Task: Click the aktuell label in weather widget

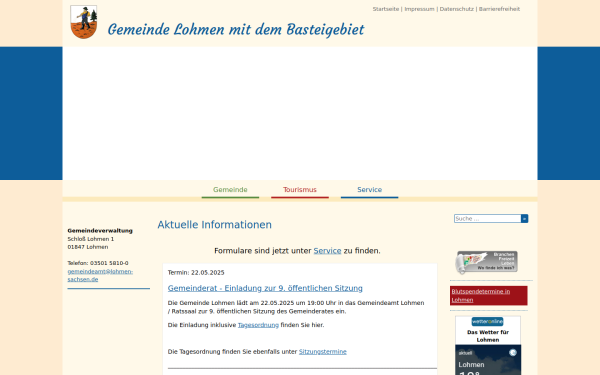Action: 465,353
